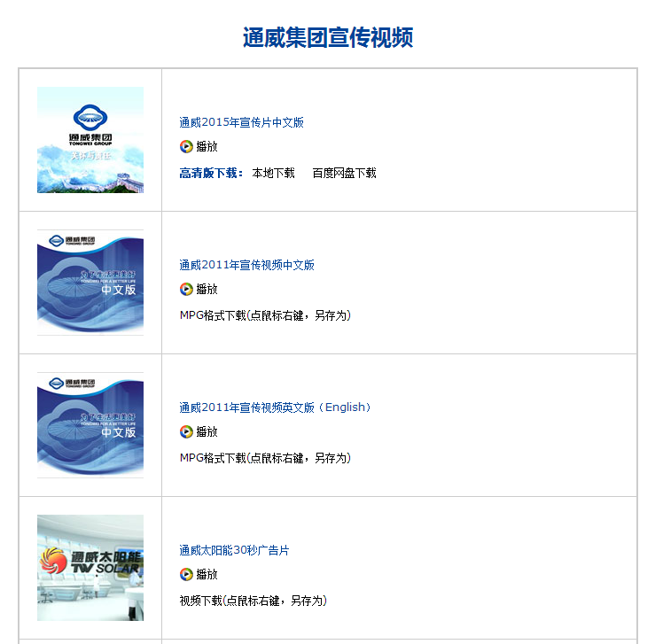
Task: Click the play icon for 通威太阳能30秒广告片
Action: pyautogui.click(x=186, y=575)
